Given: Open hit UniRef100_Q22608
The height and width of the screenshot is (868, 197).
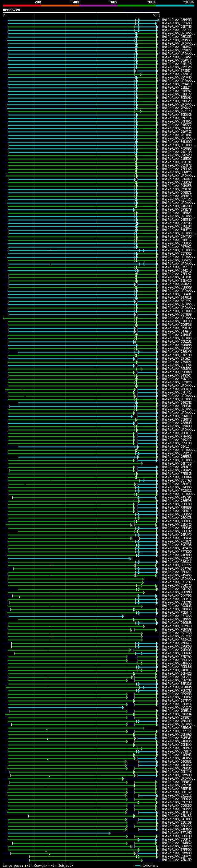Looking at the screenshot, I should 177,23.
